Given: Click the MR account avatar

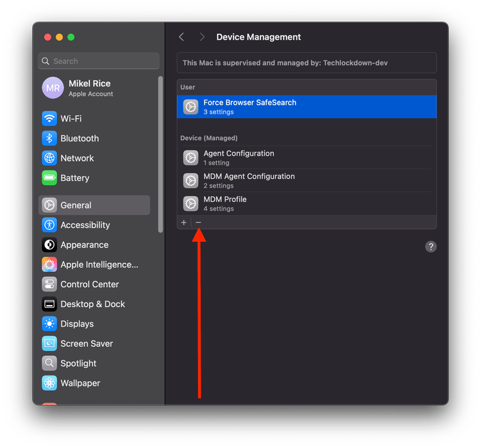Looking at the screenshot, I should [x=53, y=88].
